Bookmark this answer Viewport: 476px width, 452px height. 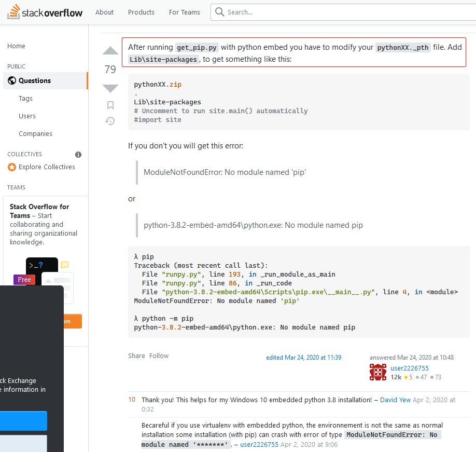[x=110, y=105]
